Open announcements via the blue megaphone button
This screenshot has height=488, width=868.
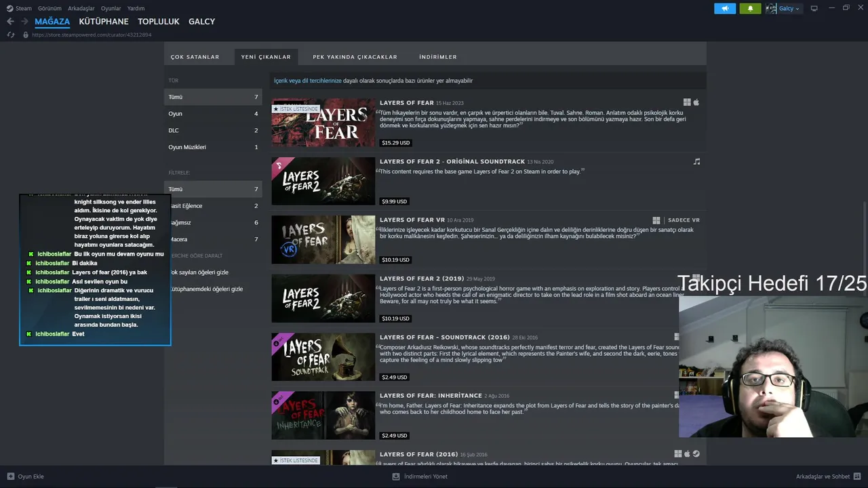[725, 8]
